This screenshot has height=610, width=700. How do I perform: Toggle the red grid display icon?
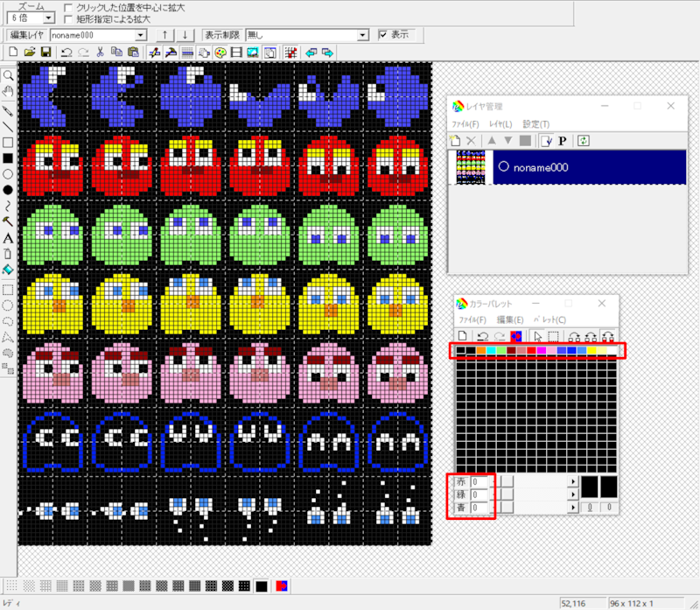point(291,53)
